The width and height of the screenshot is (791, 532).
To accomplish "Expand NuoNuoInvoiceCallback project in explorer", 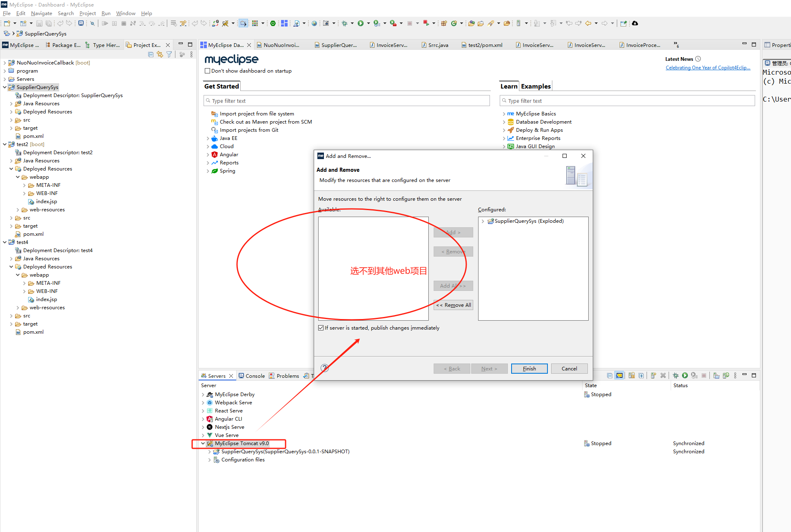I will [x=4, y=63].
